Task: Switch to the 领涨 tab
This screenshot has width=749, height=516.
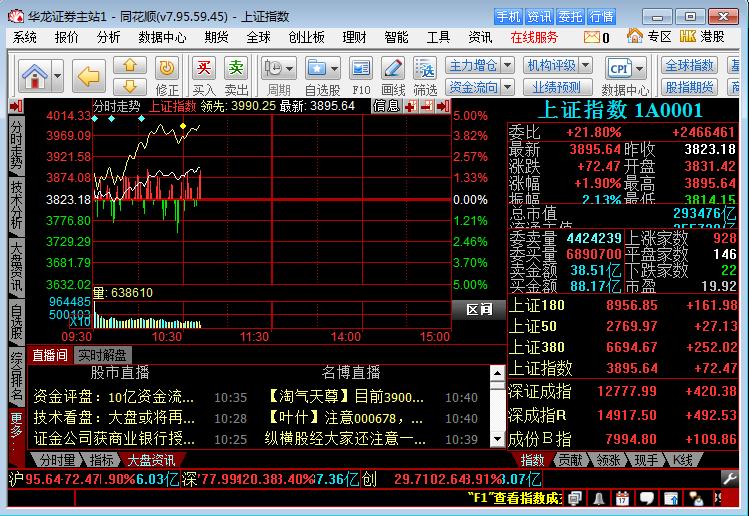Action: click(x=608, y=460)
